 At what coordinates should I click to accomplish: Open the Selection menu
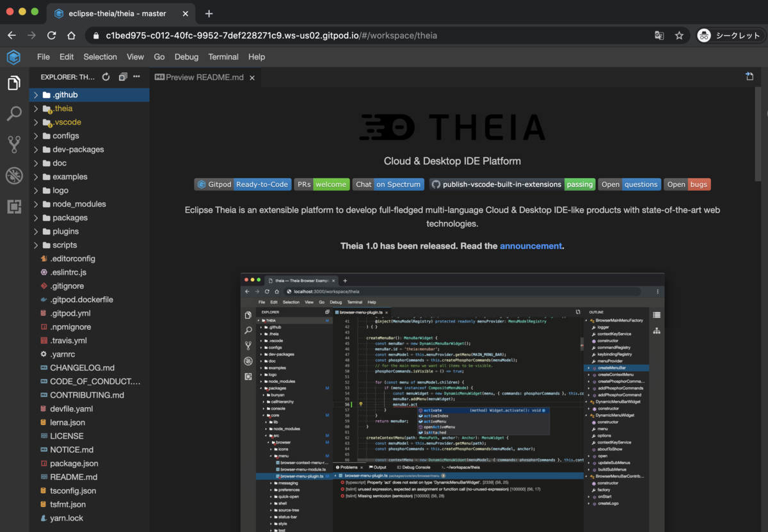pos(100,57)
